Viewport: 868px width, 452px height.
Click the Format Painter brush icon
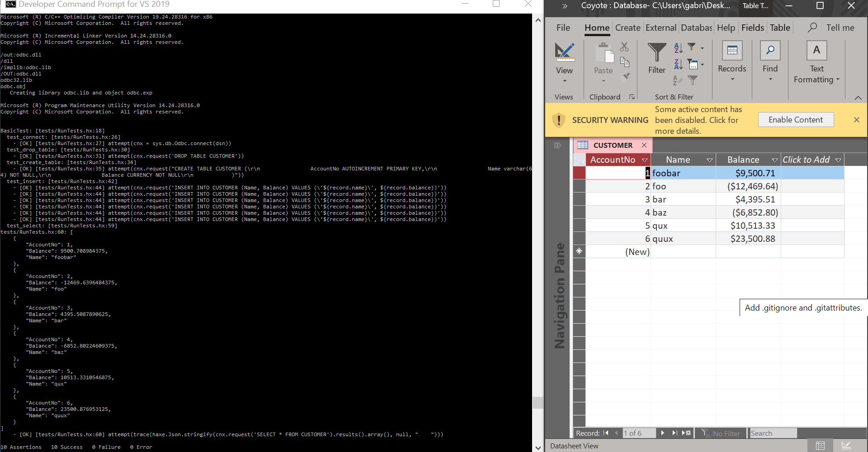[626, 76]
